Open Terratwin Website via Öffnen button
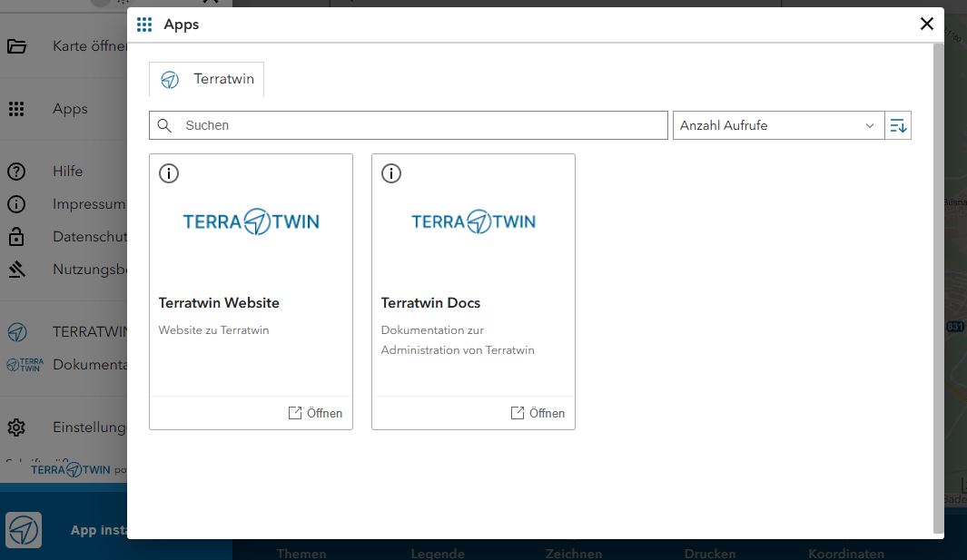The image size is (967, 560). 315,413
